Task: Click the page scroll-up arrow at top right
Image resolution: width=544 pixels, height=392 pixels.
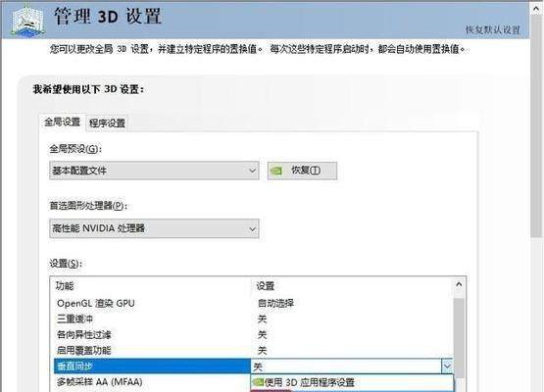Action: coord(536,8)
